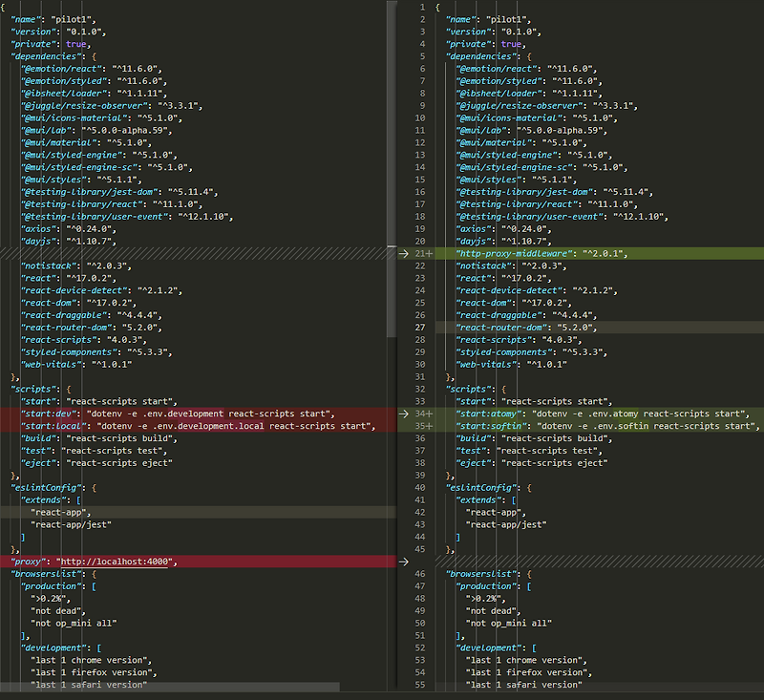Click line number 27 in the gutter
Viewport: 764px width, 700px height.
(x=420, y=328)
